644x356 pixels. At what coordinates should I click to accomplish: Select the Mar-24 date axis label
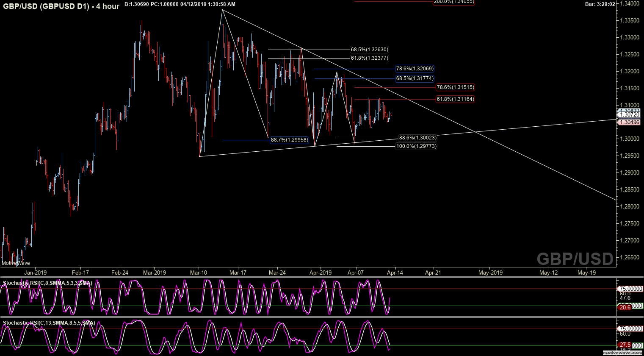tap(277, 273)
